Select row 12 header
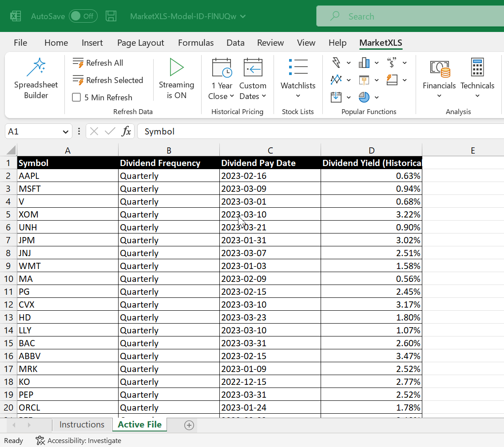The width and height of the screenshot is (504, 447). pos(8,305)
